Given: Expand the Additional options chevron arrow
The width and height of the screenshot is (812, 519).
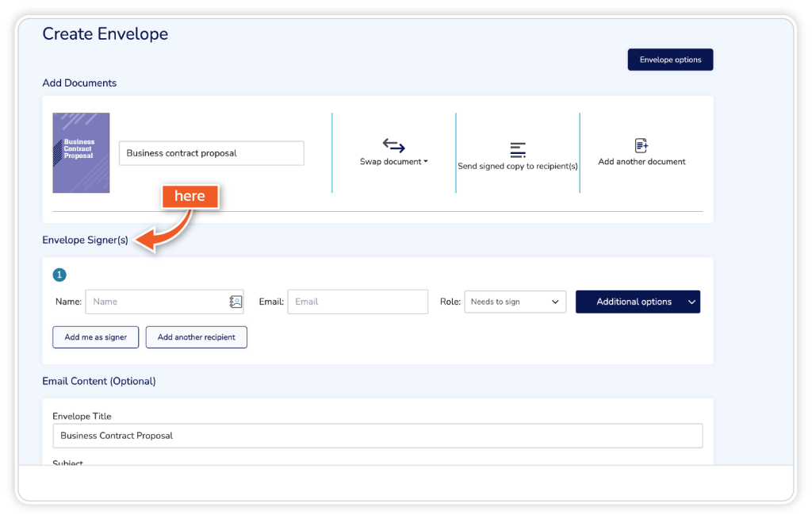Looking at the screenshot, I should (691, 302).
